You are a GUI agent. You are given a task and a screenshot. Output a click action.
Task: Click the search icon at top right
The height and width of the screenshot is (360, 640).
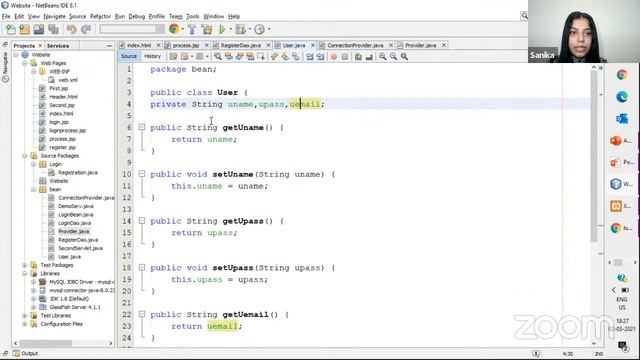click(524, 16)
